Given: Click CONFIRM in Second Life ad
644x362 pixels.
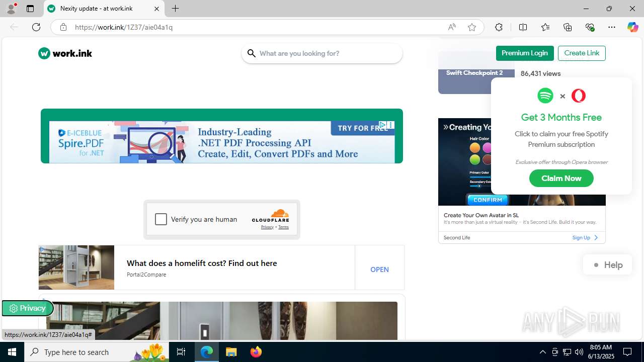Looking at the screenshot, I should (488, 200).
